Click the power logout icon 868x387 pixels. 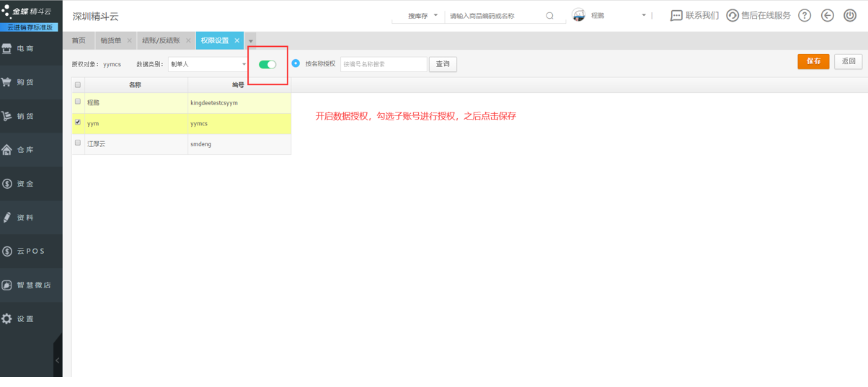tap(850, 15)
